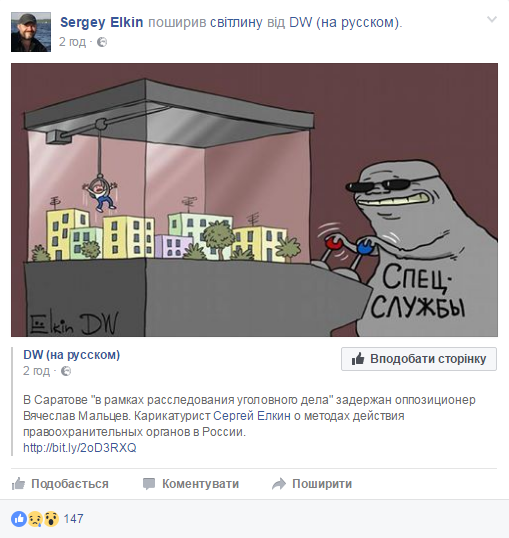Click the globe privacy icon under Sergey Elkin

tap(102, 42)
